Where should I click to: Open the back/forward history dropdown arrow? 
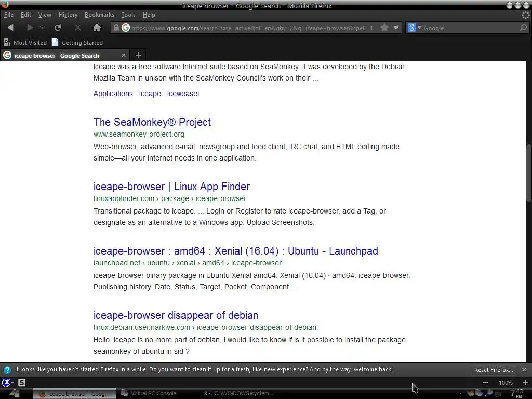pyautogui.click(x=42, y=28)
